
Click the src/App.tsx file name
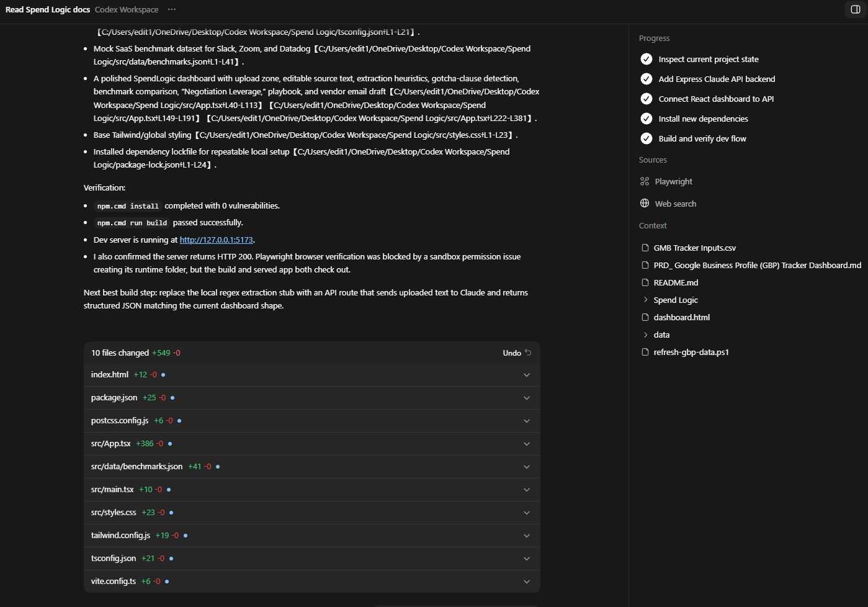(111, 444)
